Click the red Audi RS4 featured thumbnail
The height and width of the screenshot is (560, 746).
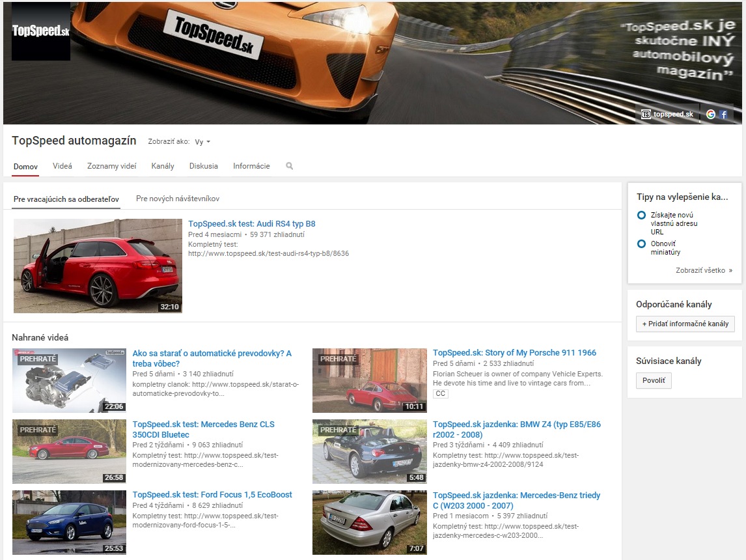(98, 266)
